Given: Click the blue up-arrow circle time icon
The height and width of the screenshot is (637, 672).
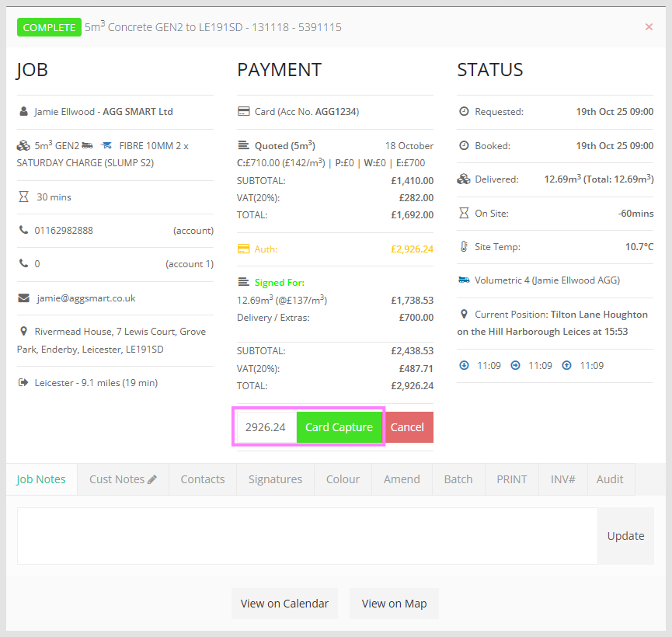Looking at the screenshot, I should click(x=566, y=365).
